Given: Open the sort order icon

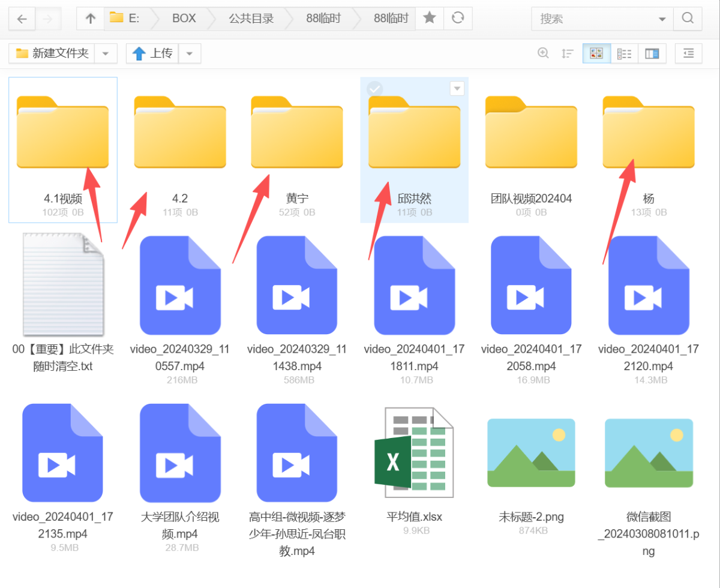Looking at the screenshot, I should click(568, 53).
